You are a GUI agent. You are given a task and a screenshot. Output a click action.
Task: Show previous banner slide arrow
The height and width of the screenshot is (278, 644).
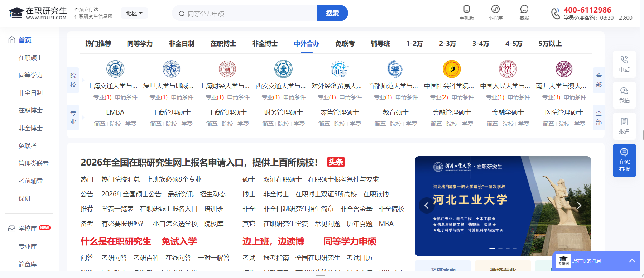point(426,205)
